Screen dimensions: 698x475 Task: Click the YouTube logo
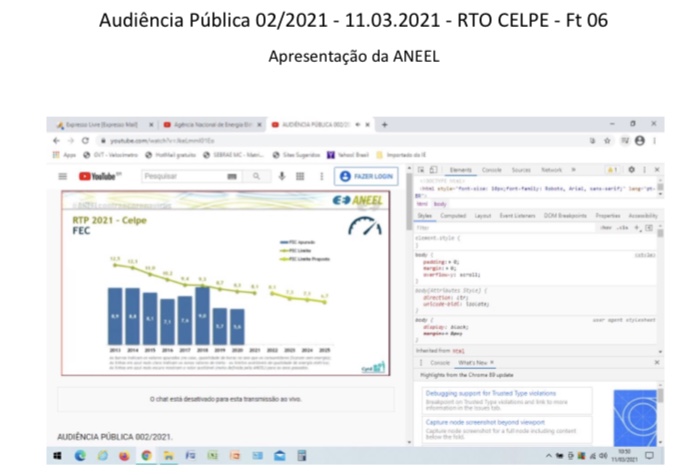tap(100, 176)
